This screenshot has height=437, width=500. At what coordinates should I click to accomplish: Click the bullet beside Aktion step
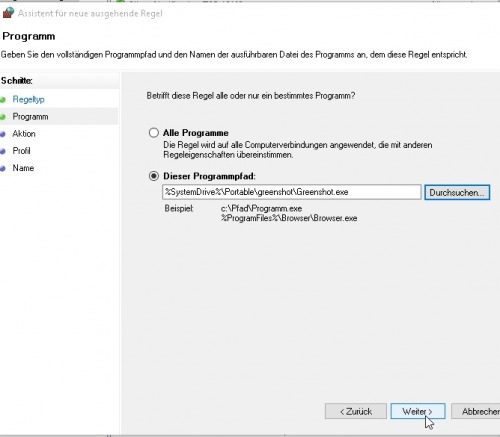tap(3, 134)
